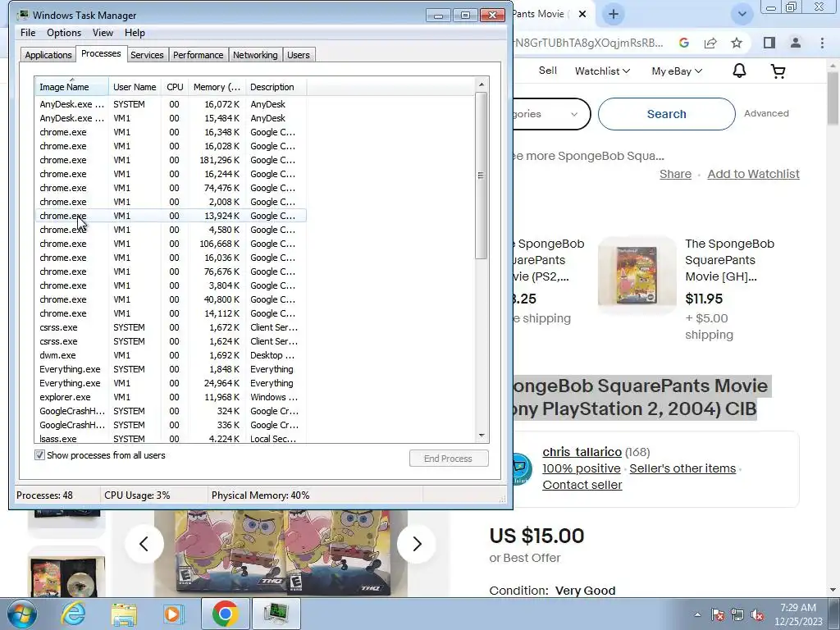Open the File menu in Task Manager

[28, 33]
